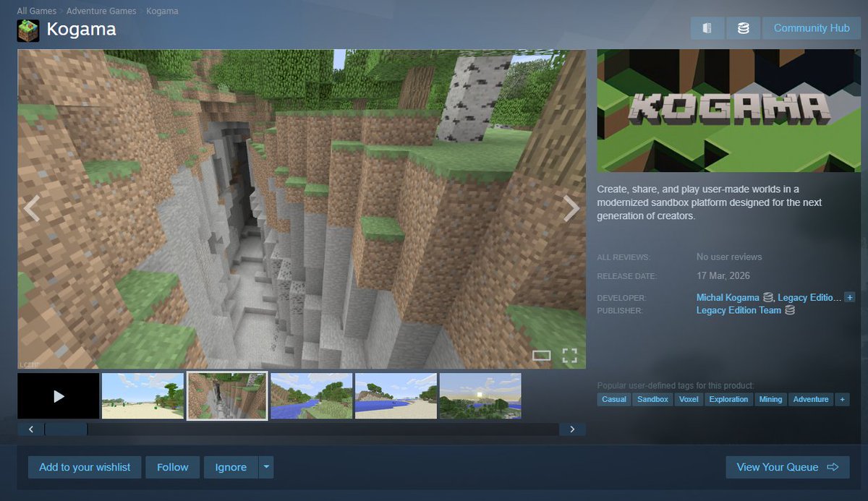Image resolution: width=868 pixels, height=501 pixels.
Task: Open publisher Legacy Edition Team link
Action: 739,311
